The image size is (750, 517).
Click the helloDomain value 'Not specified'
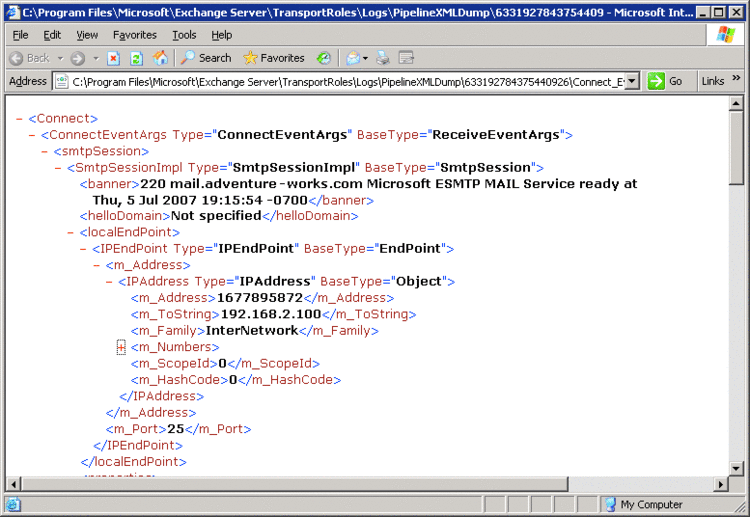(216, 216)
